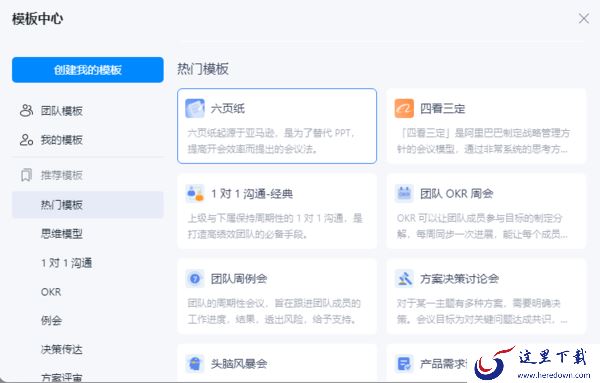Click the 六页纸 description about 亚马逊

(x=272, y=141)
